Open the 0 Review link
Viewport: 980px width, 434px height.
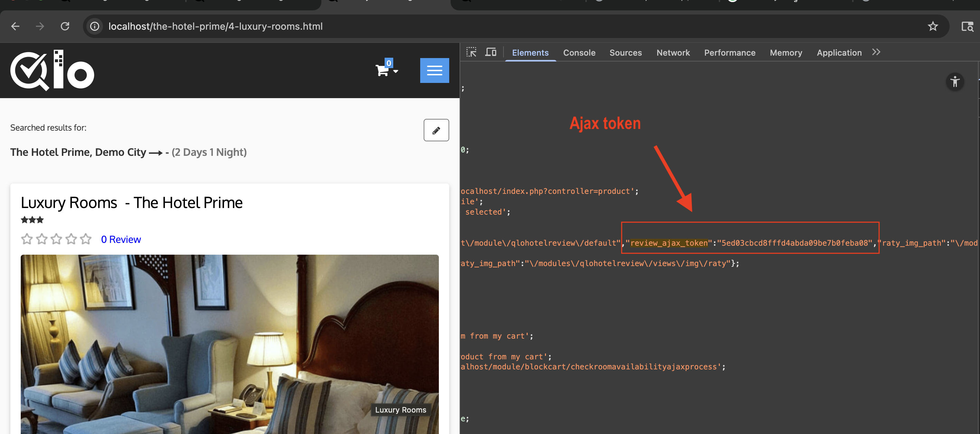(x=121, y=239)
